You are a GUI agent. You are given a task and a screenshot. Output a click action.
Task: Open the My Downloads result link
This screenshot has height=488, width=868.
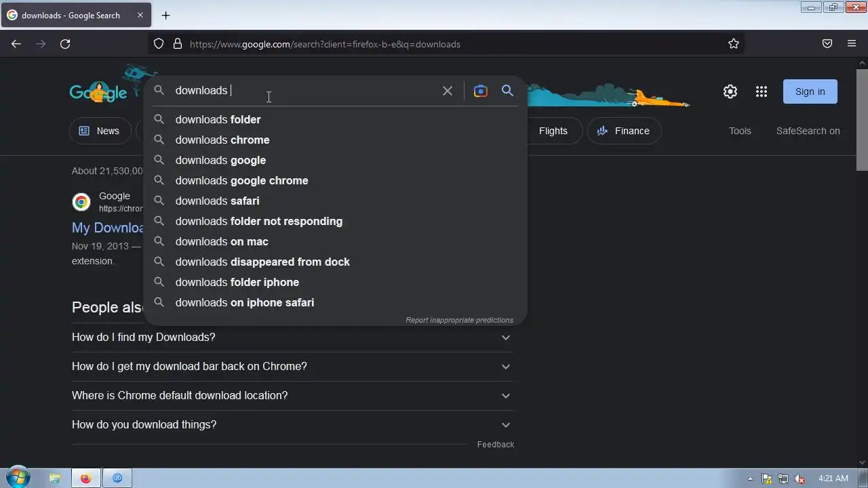click(x=108, y=228)
